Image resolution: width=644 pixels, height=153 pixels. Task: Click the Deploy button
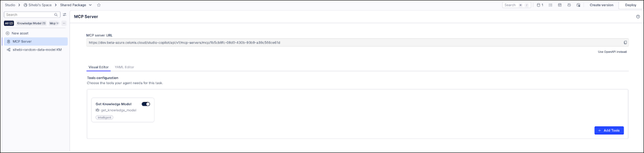tap(630, 5)
